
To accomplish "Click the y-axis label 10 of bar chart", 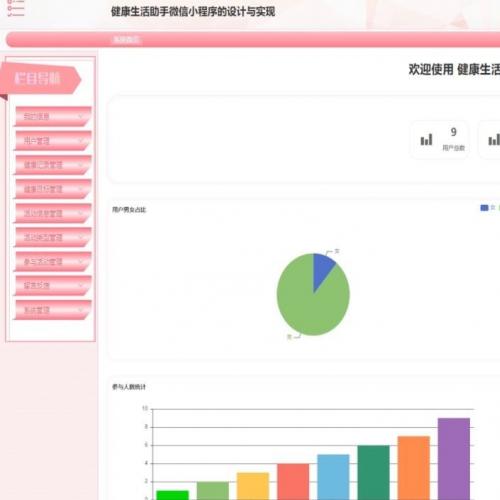I will point(145,408).
